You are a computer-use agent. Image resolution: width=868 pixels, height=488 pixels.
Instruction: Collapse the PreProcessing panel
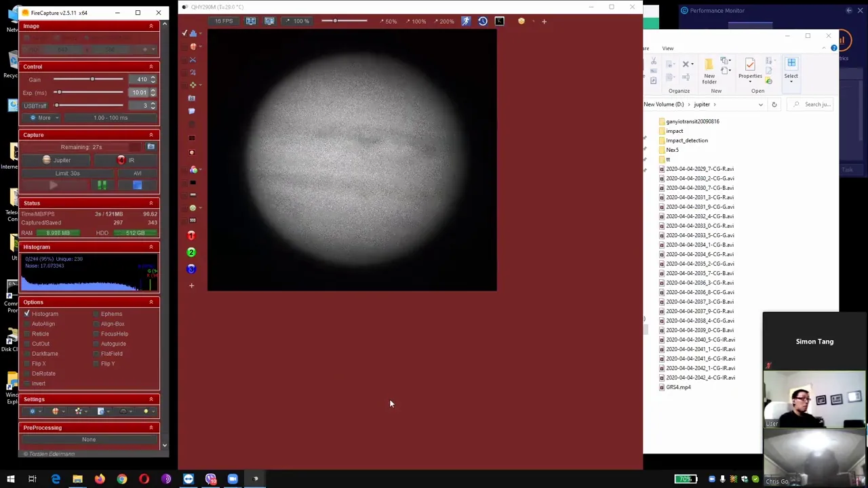coord(151,428)
